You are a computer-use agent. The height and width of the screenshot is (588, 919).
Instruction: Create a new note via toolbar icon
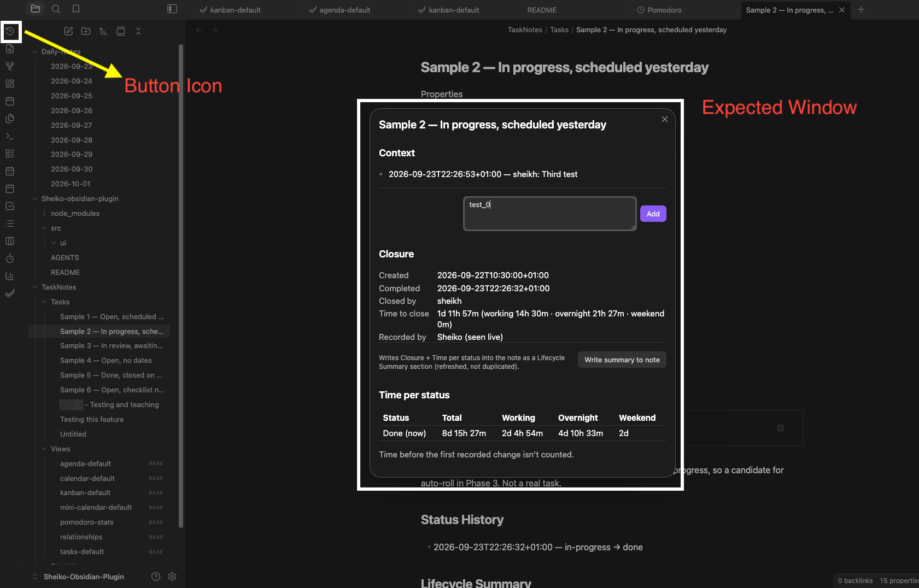point(68,31)
